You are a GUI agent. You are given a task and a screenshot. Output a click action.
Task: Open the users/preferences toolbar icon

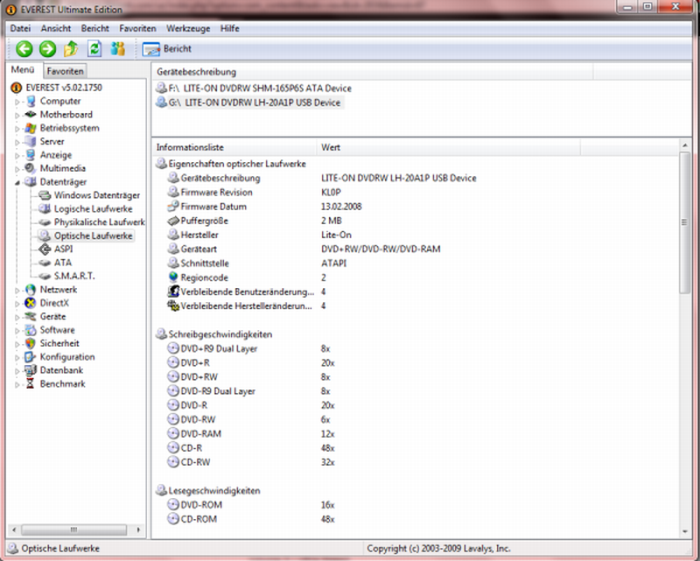tap(118, 49)
